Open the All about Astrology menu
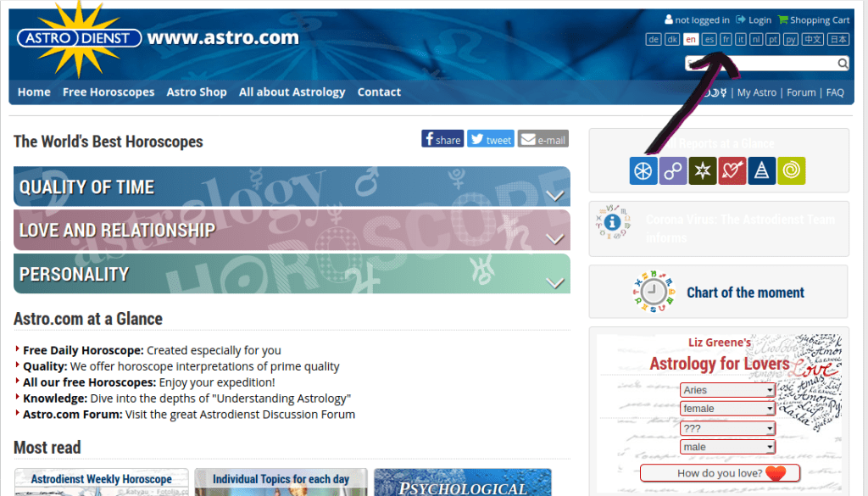This screenshot has height=496, width=868. [292, 92]
